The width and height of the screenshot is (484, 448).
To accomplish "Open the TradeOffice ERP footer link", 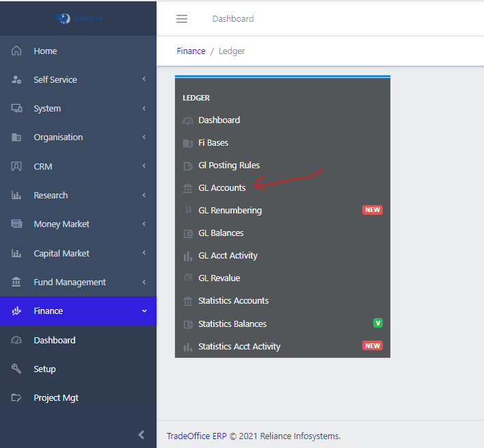I will point(197,436).
